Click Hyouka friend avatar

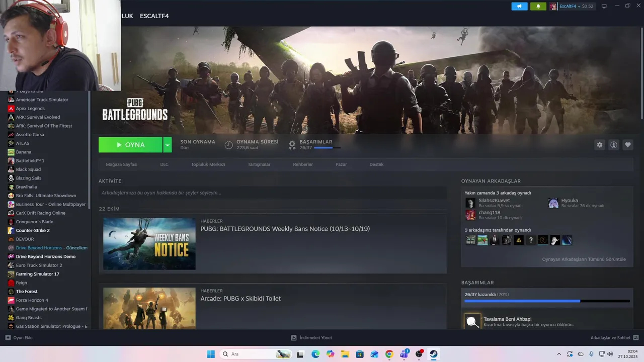click(x=553, y=203)
